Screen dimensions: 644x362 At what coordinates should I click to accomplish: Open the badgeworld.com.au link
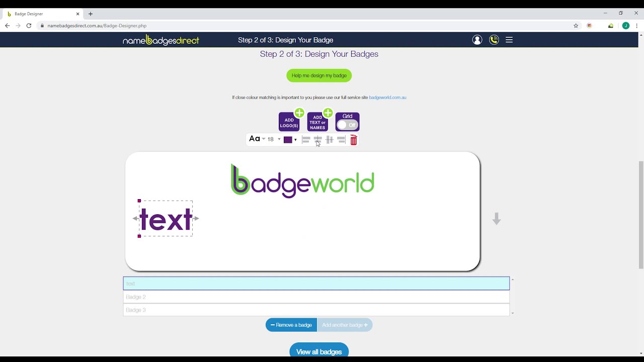click(387, 98)
